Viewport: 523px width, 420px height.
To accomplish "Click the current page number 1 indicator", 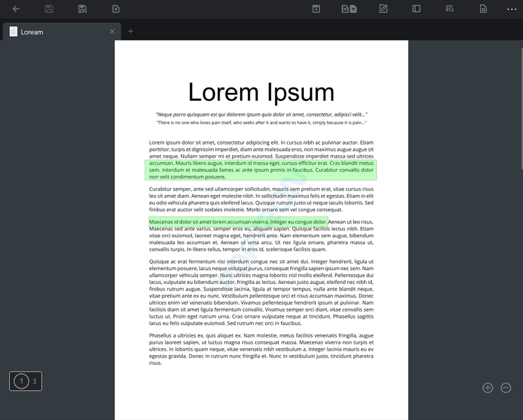I will click(x=22, y=381).
